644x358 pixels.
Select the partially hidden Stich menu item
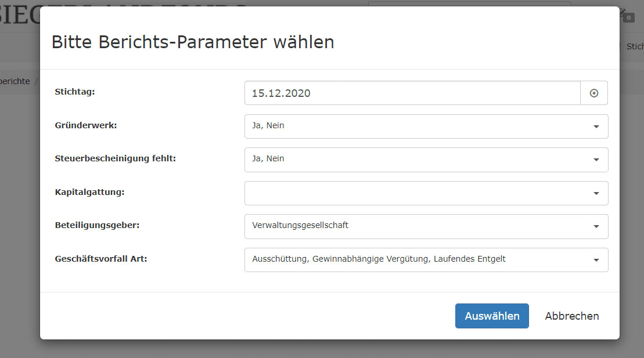point(635,47)
